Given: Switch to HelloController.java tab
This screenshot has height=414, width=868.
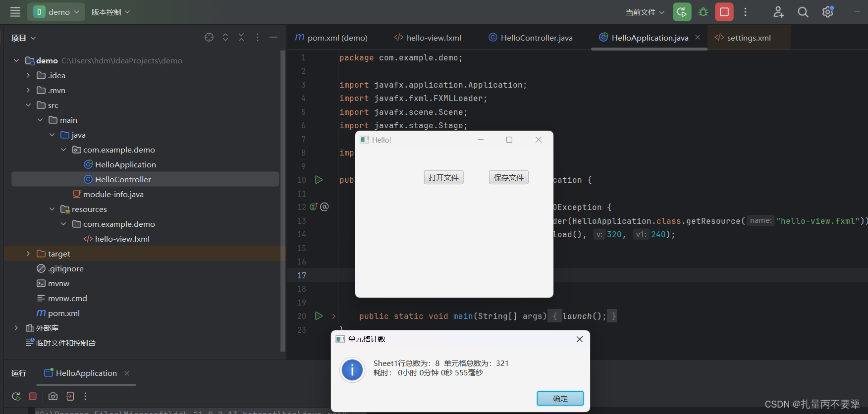Looking at the screenshot, I should 531,38.
